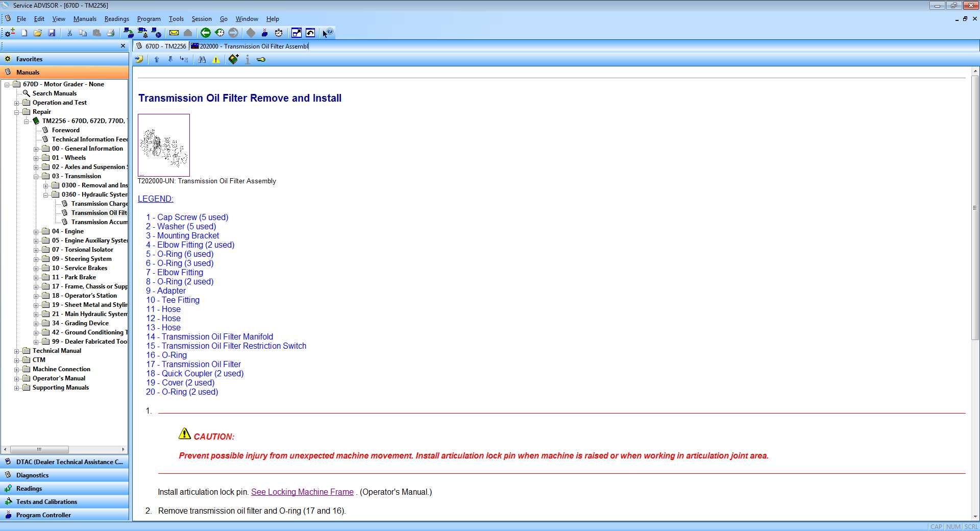Collapse the 670D - Motor Grader root node

point(7,85)
